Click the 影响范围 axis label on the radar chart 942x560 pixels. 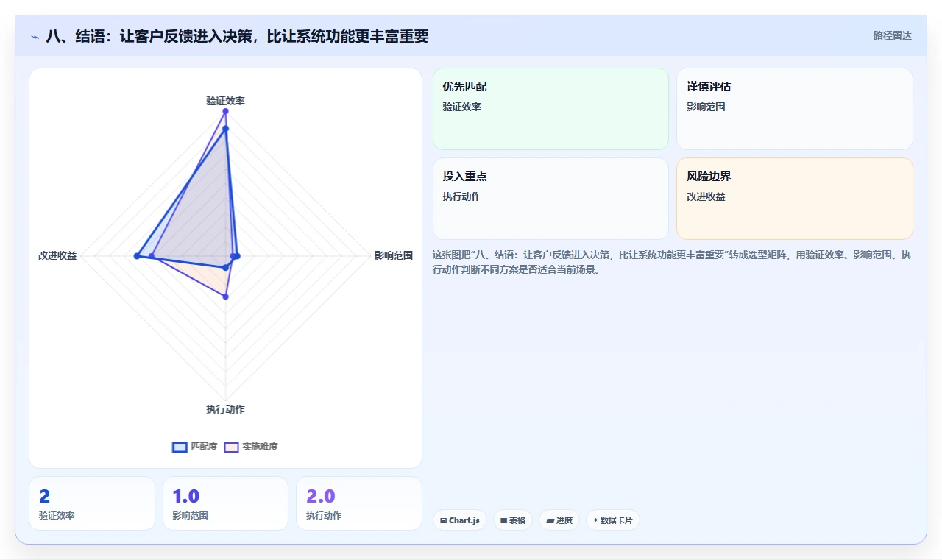tap(394, 256)
